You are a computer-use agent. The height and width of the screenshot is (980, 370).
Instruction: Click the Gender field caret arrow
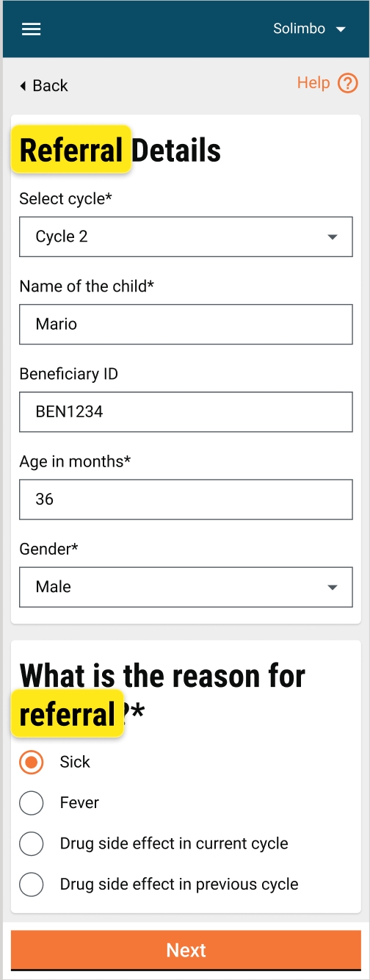click(333, 588)
